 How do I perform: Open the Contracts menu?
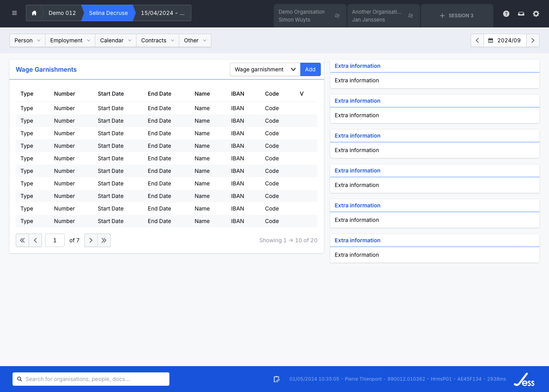tap(158, 40)
